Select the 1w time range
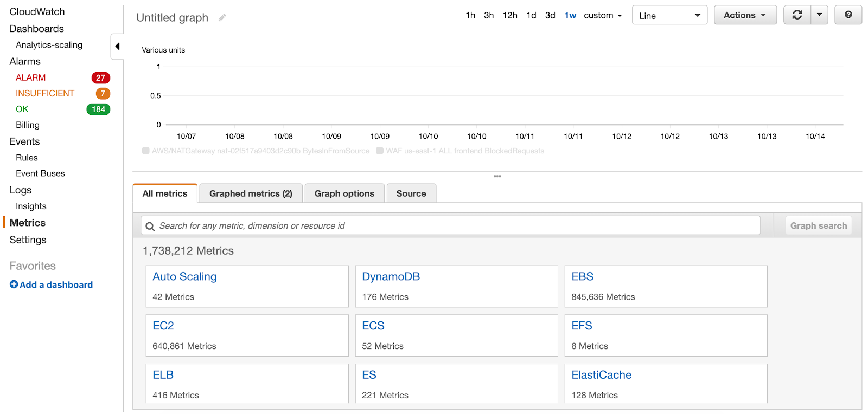The width and height of the screenshot is (868, 414). [x=570, y=15]
